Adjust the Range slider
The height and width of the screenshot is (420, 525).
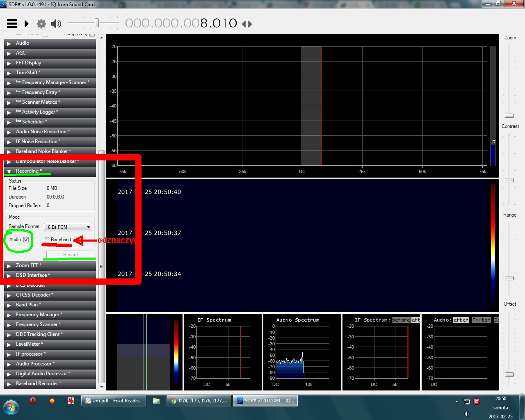coord(509,278)
